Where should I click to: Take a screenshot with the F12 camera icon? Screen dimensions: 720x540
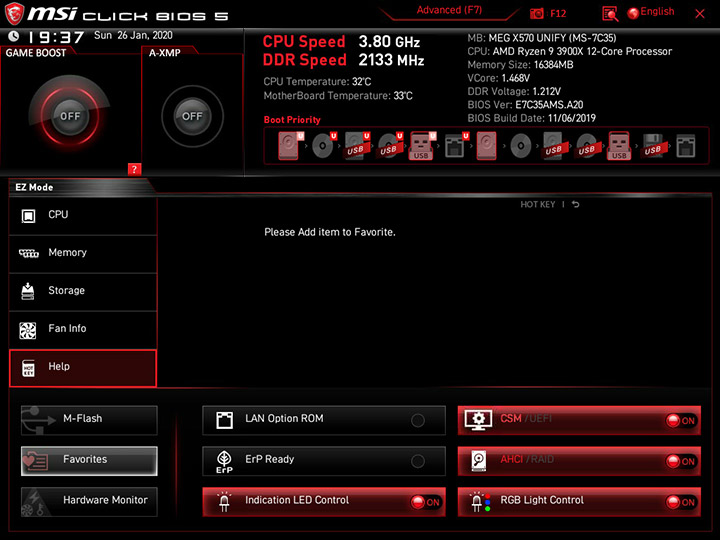click(x=537, y=14)
